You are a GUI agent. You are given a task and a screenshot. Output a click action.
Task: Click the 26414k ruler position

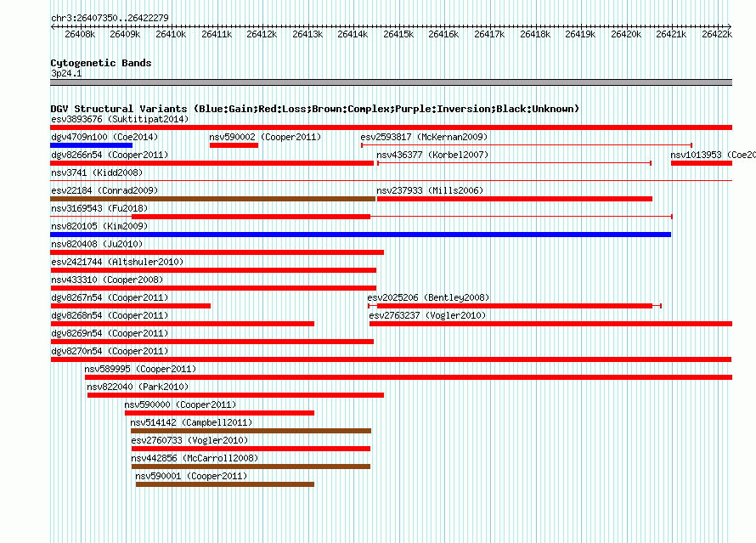[353, 34]
